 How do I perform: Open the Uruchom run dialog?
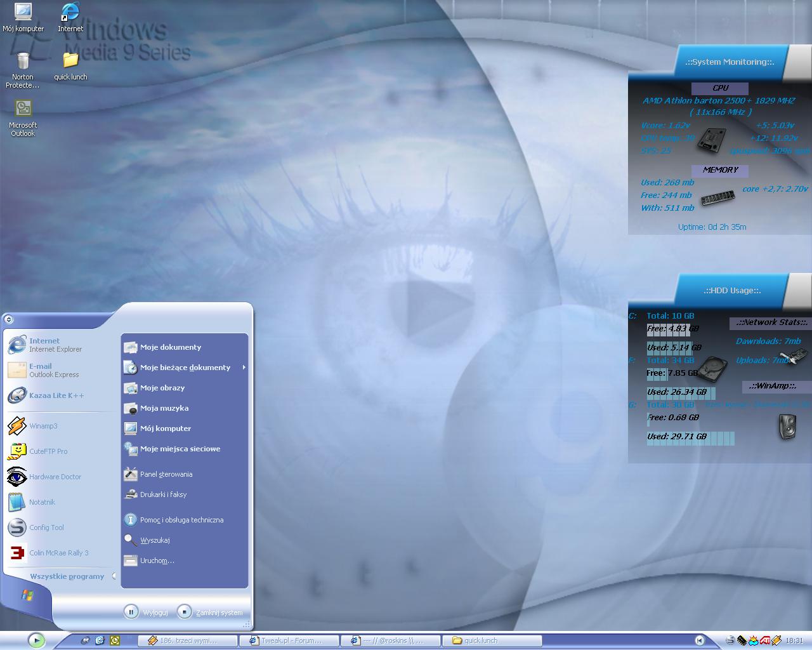[185, 560]
